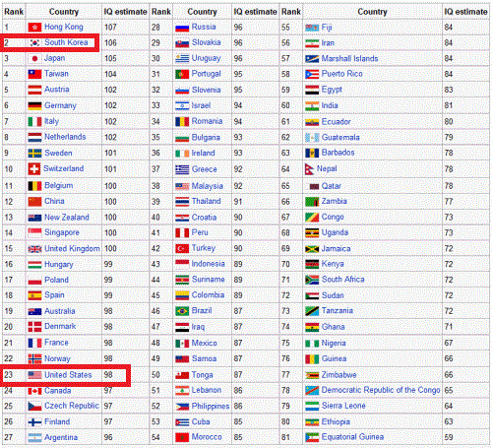492x448 pixels.
Task: Follow the Ethiopia link
Action: point(336,421)
